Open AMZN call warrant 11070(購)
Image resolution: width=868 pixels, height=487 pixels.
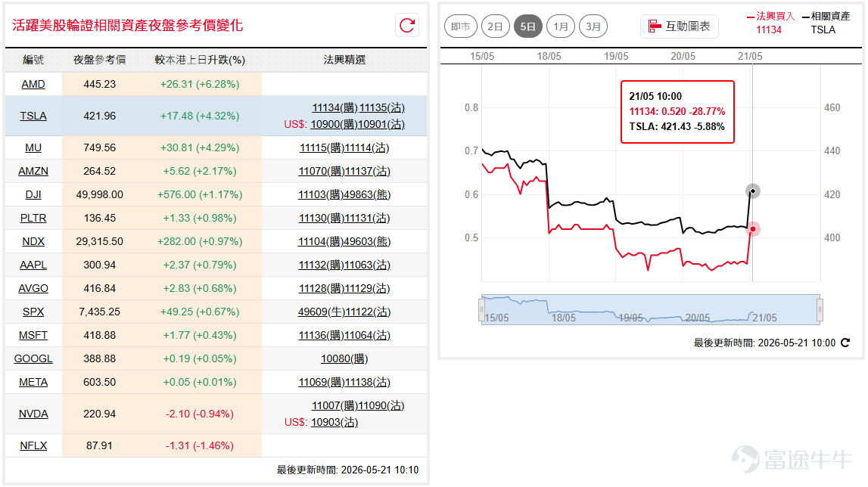pos(321,171)
